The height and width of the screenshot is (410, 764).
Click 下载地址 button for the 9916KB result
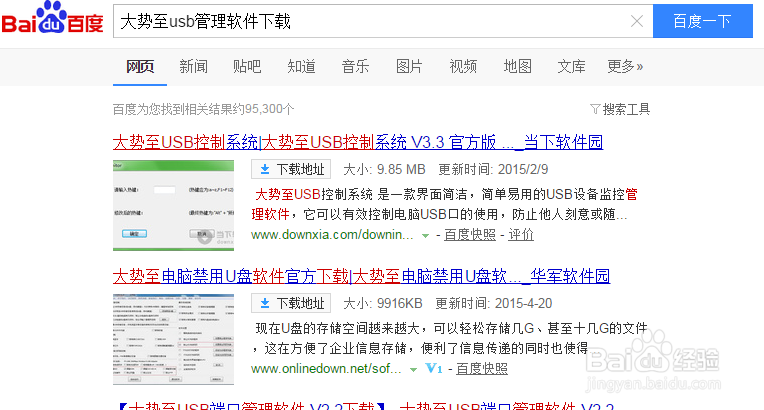tap(291, 303)
